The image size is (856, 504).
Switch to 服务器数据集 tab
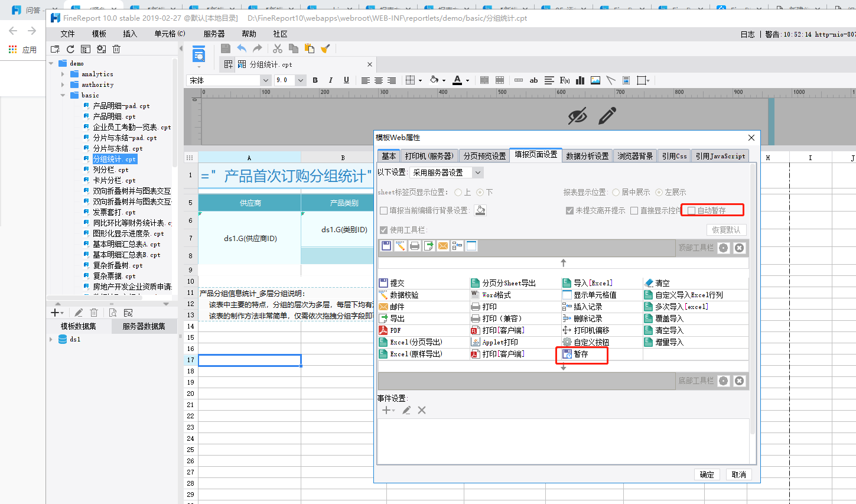click(144, 326)
